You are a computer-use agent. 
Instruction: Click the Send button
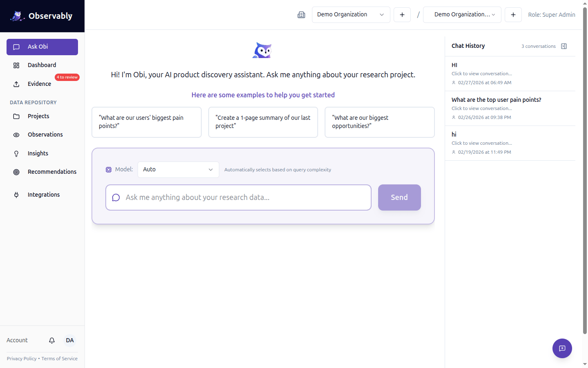(x=399, y=197)
